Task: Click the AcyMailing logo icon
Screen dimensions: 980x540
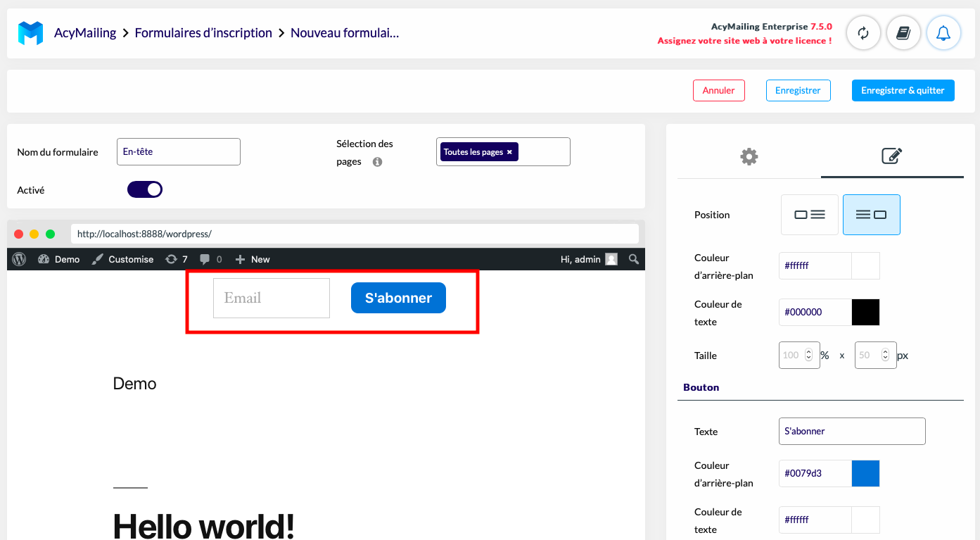Action: (30, 33)
